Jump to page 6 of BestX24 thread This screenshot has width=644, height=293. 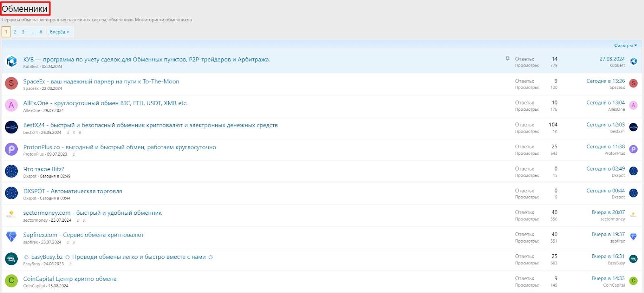80,133
